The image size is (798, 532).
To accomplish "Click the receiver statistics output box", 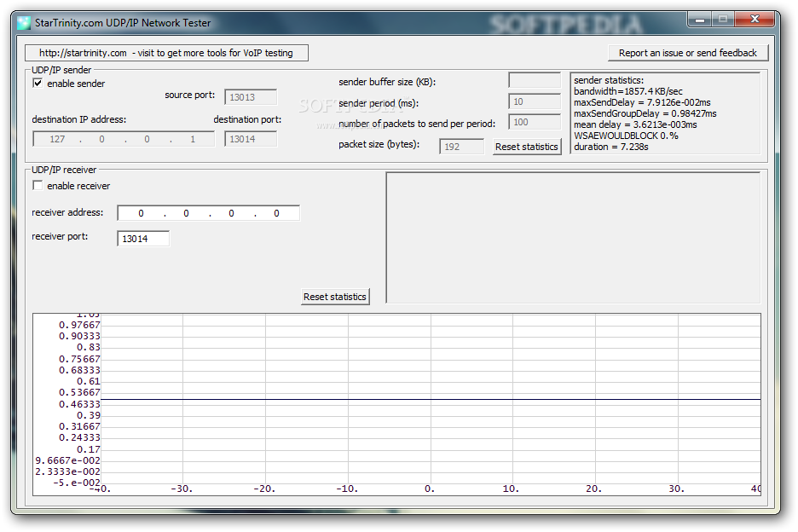I will click(574, 238).
